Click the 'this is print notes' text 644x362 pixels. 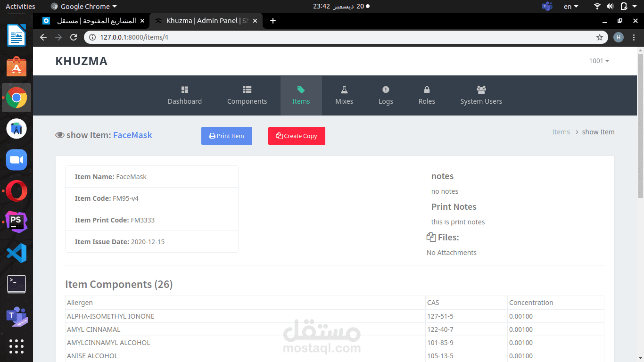point(458,222)
